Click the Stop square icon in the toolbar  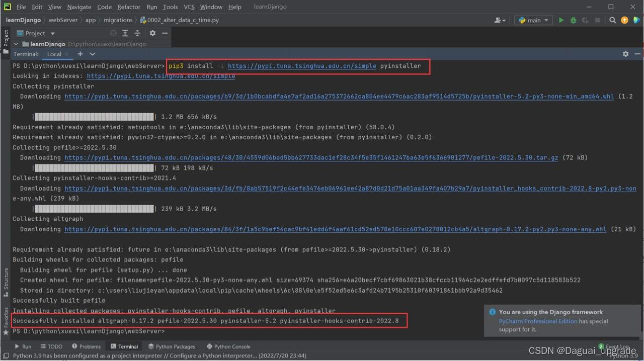pyautogui.click(x=597, y=20)
